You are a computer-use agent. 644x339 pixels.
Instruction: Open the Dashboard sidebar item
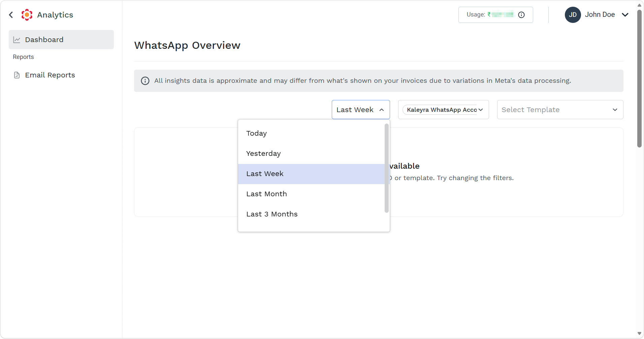tap(61, 40)
